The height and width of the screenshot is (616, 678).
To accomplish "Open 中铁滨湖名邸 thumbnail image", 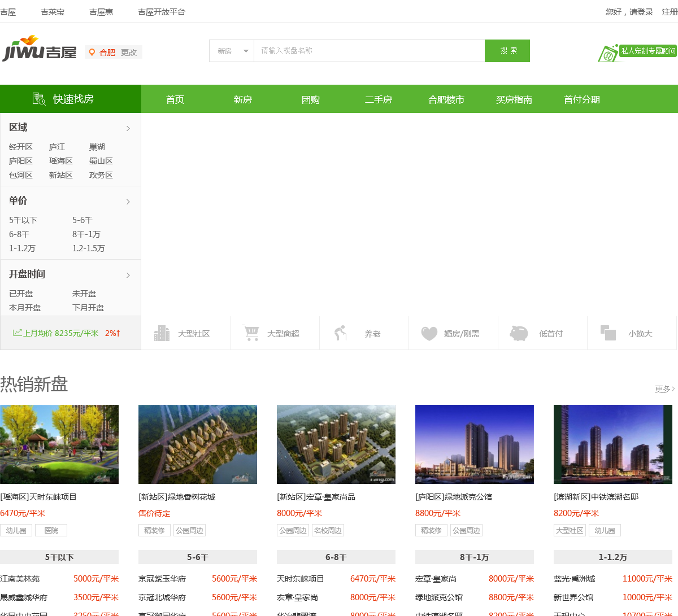I will (613, 444).
